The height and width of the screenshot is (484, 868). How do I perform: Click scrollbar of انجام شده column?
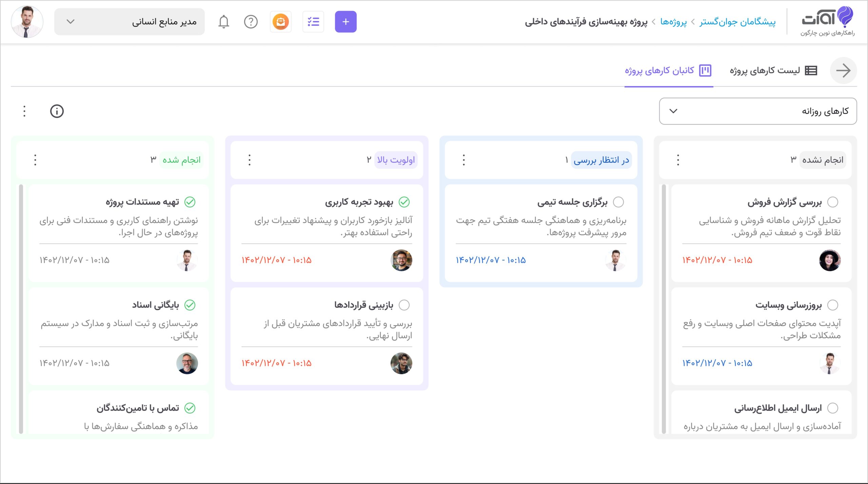click(x=21, y=309)
